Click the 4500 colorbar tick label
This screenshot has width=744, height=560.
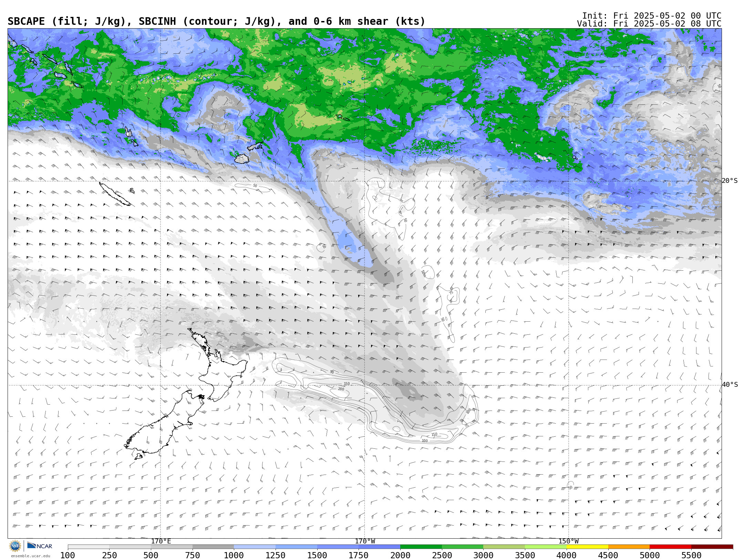point(608,556)
